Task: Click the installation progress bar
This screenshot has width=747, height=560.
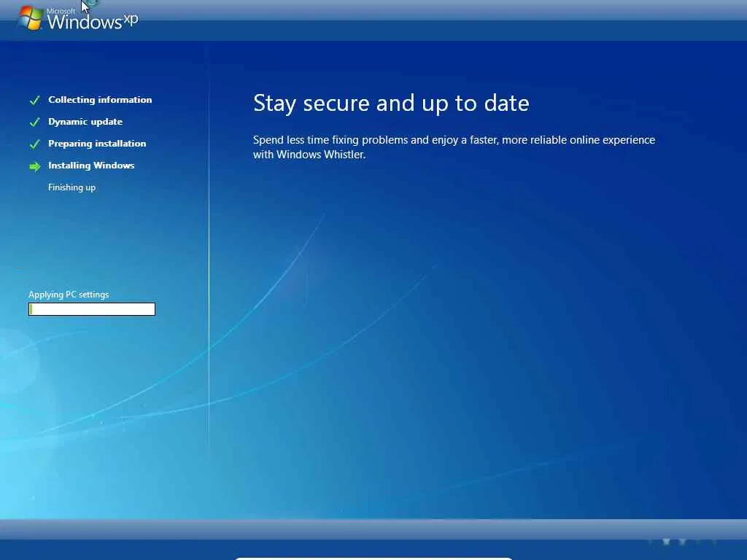Action: coord(92,309)
